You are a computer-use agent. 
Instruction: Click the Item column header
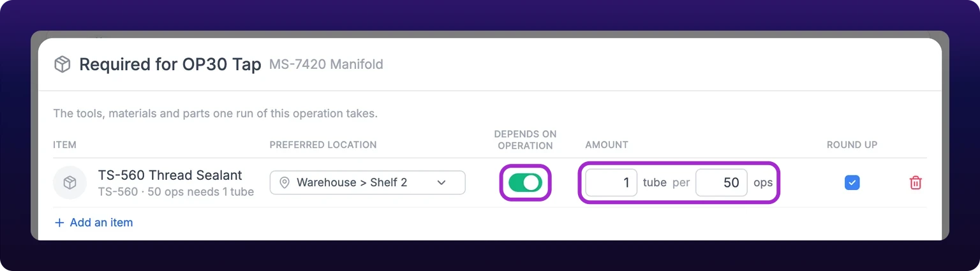click(x=65, y=145)
